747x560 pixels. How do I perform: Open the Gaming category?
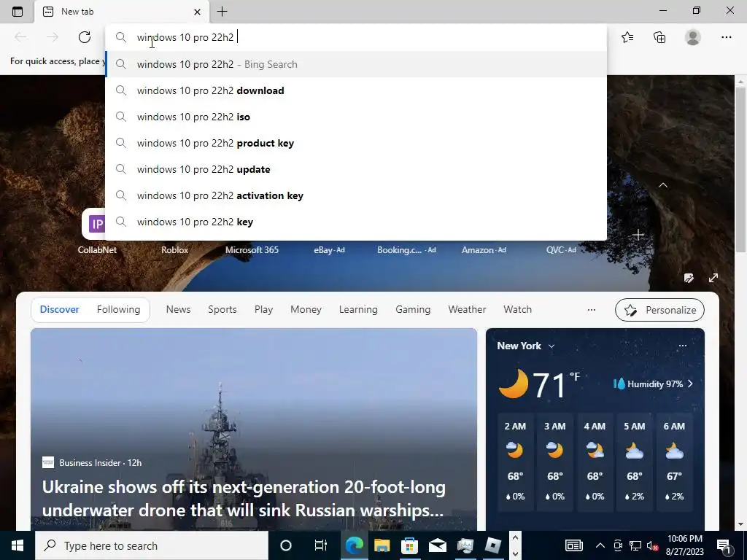point(413,309)
